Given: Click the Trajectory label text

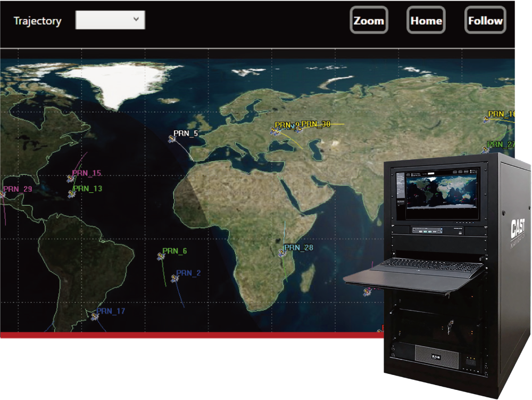Looking at the screenshot, I should [x=37, y=21].
